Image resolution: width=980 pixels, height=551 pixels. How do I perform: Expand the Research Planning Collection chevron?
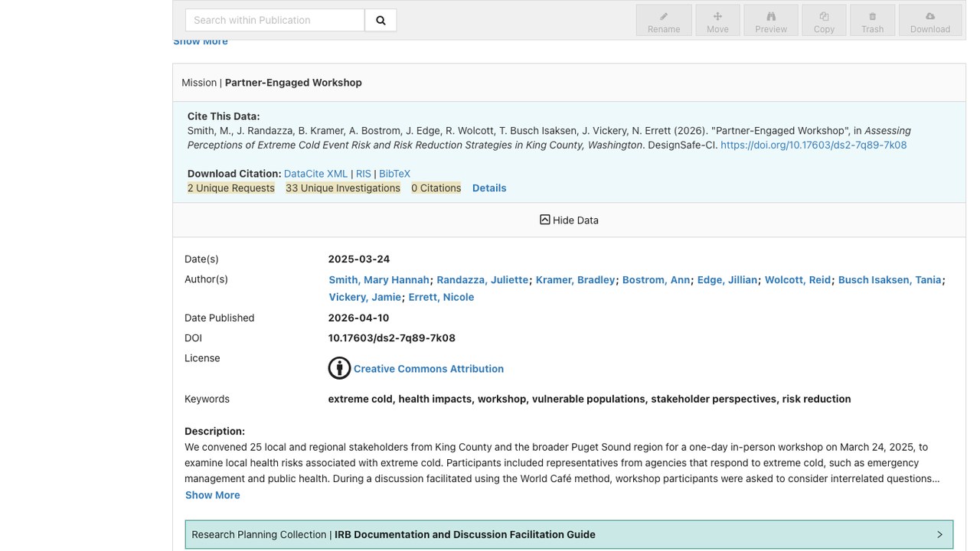939,534
